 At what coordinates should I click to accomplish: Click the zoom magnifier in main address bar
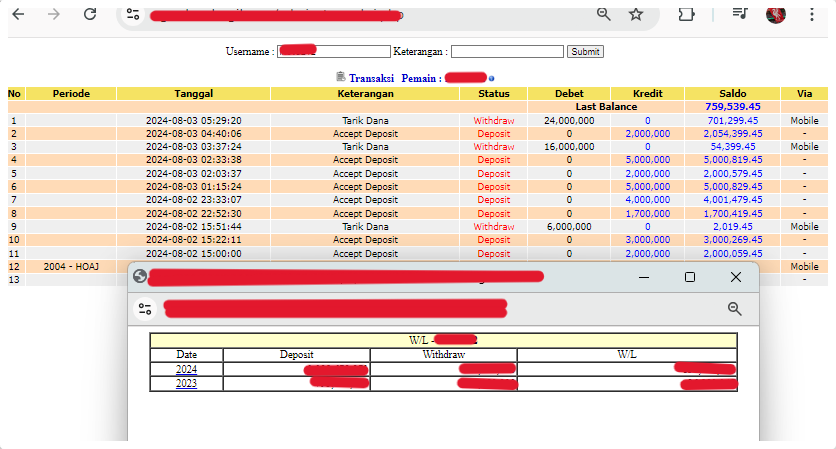pos(603,13)
